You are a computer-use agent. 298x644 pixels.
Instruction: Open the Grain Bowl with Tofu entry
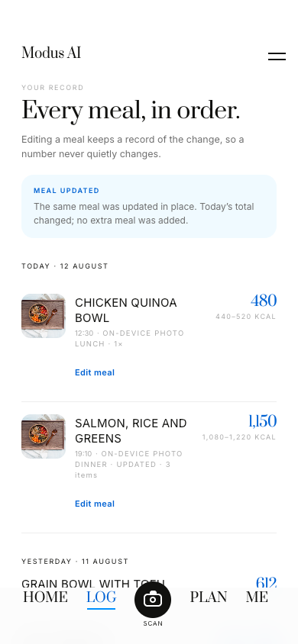point(93,583)
